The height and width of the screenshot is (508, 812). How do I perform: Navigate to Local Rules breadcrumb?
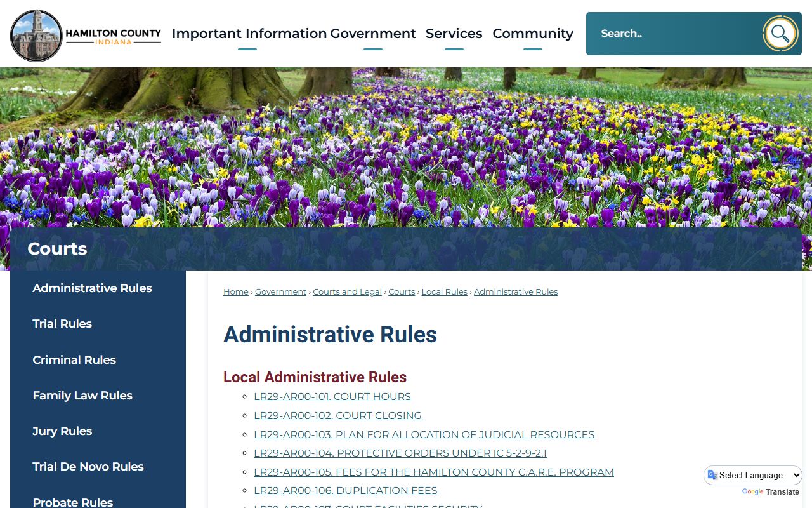(445, 292)
